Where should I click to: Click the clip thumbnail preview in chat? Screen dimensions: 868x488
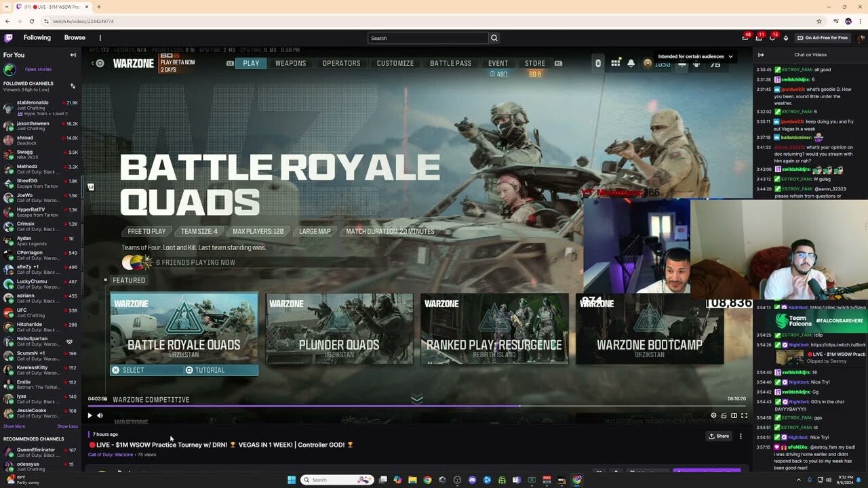[x=790, y=357]
